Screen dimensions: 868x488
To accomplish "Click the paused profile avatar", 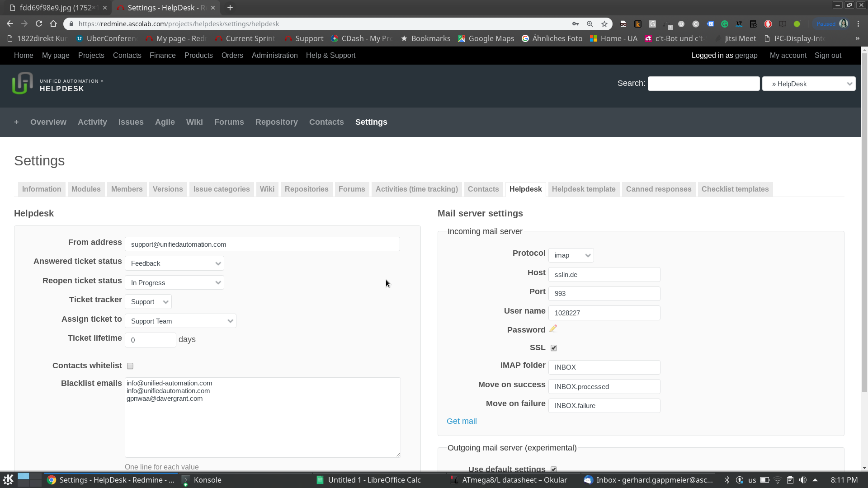I will tap(844, 24).
